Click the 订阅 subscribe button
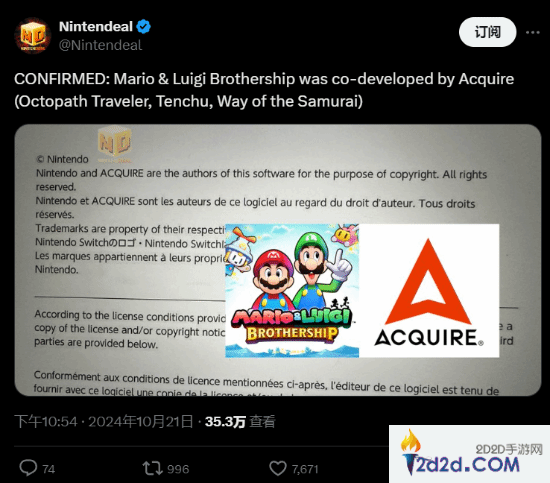The height and width of the screenshot is (483, 550). (x=488, y=32)
